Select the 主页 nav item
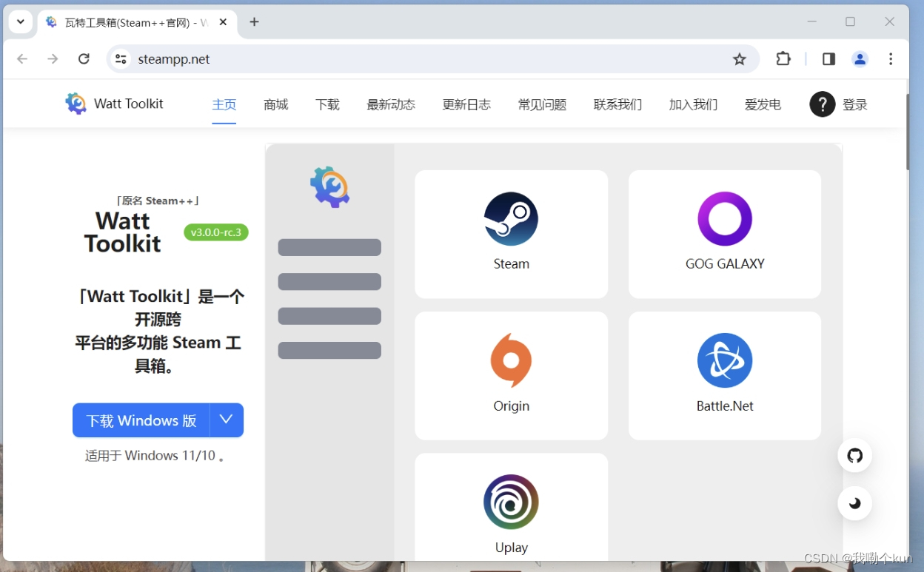This screenshot has width=924, height=572. [224, 104]
